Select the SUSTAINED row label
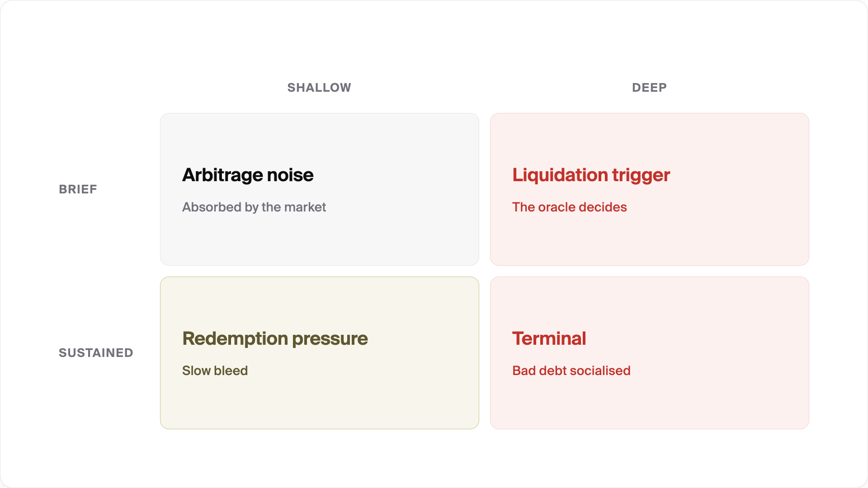This screenshot has height=488, width=868. (96, 353)
